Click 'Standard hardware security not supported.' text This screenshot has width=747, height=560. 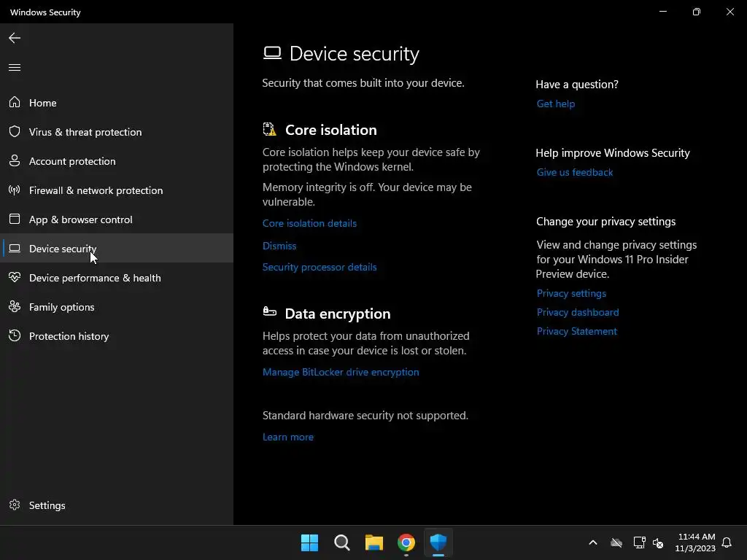click(x=365, y=415)
